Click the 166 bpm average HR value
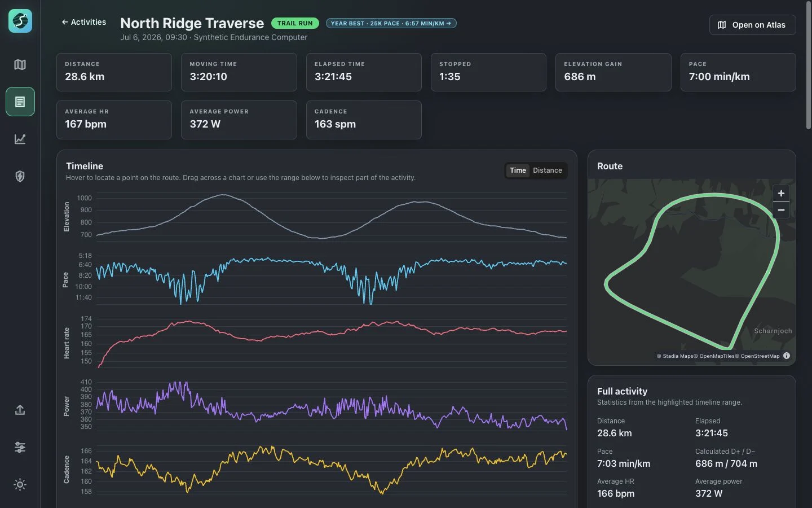This screenshot has width=812, height=508. [x=616, y=493]
